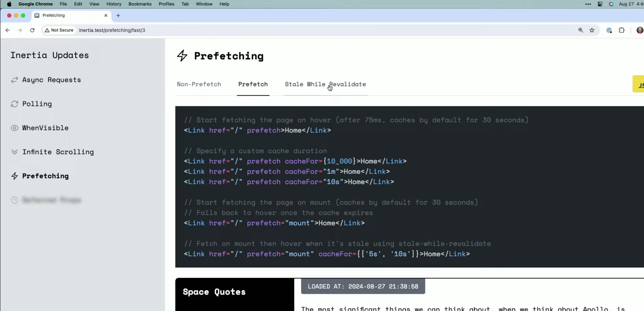The width and height of the screenshot is (644, 311).
Task: Open macOS Control Center in menu bar
Action: (600, 4)
